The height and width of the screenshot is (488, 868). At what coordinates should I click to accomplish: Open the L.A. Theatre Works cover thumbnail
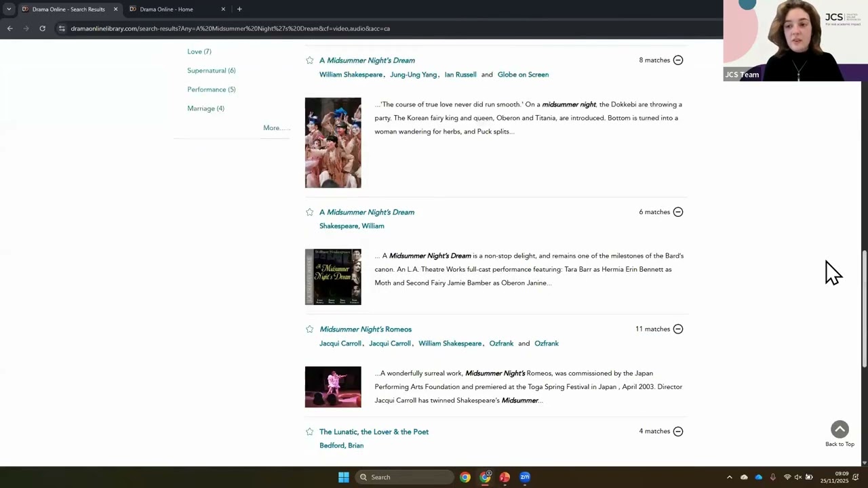333,277
